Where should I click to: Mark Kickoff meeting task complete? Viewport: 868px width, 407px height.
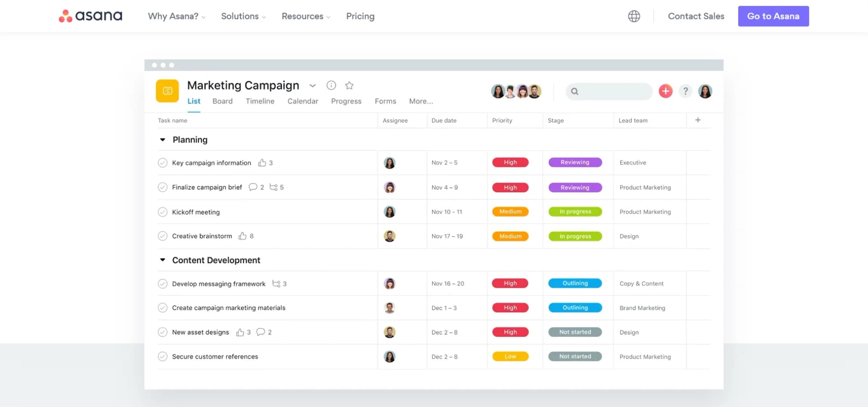click(x=162, y=212)
